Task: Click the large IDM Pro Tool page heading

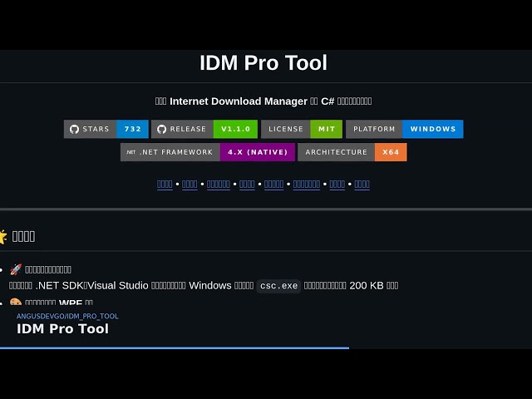Action: [x=264, y=63]
